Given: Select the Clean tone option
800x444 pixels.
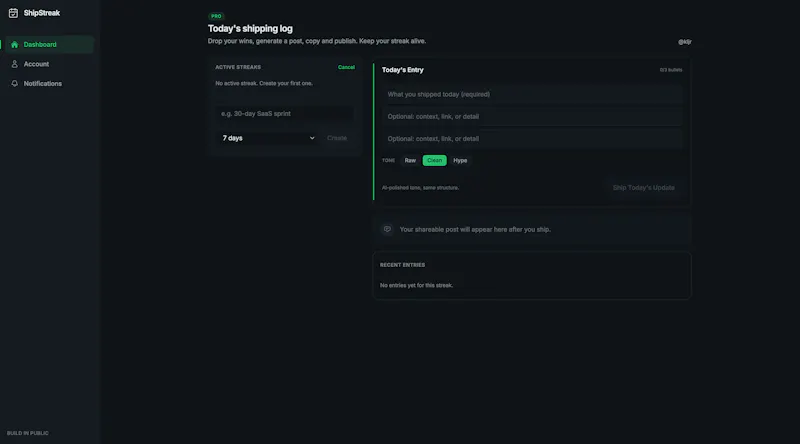Looking at the screenshot, I should click(x=435, y=160).
